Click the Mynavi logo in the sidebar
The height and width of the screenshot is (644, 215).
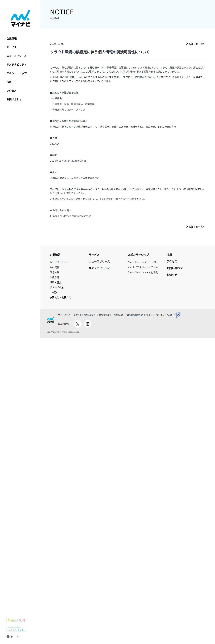pos(20,18)
